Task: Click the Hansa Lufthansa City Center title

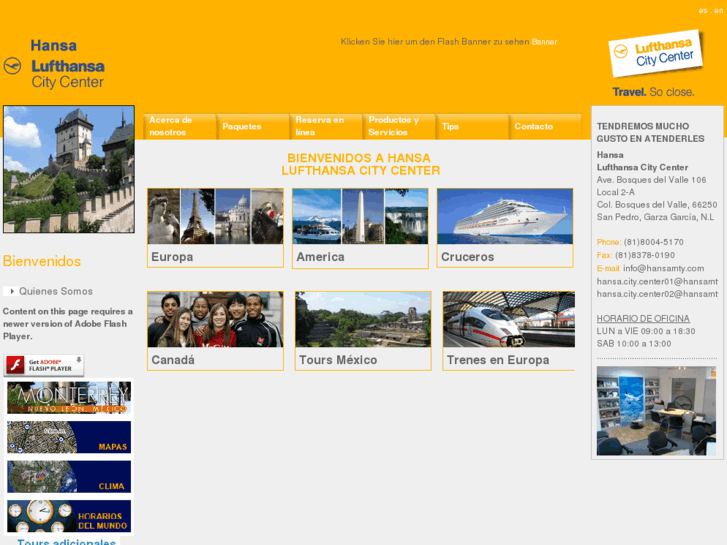Action: (68, 64)
